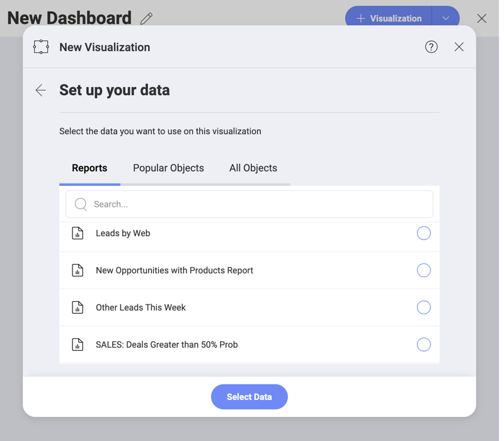The width and height of the screenshot is (504, 441).
Task: Click the New Visualization shape icon
Action: (41, 47)
